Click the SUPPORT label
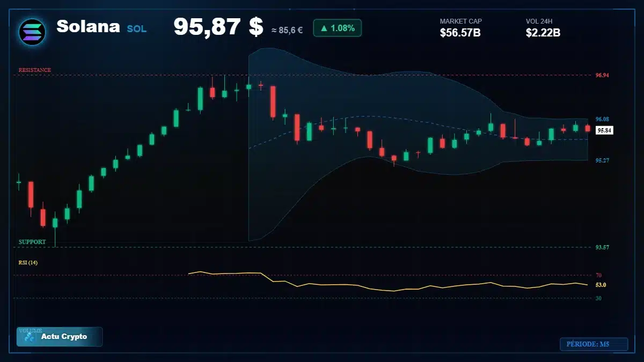This screenshot has width=644, height=362. tap(32, 242)
